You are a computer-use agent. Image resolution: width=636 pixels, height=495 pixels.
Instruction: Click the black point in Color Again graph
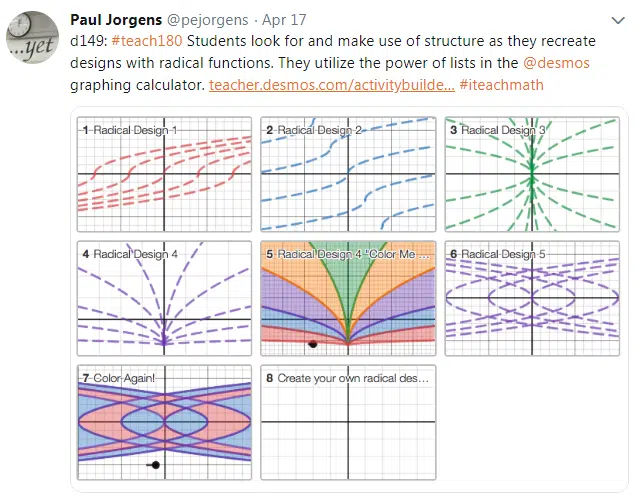pyautogui.click(x=155, y=465)
